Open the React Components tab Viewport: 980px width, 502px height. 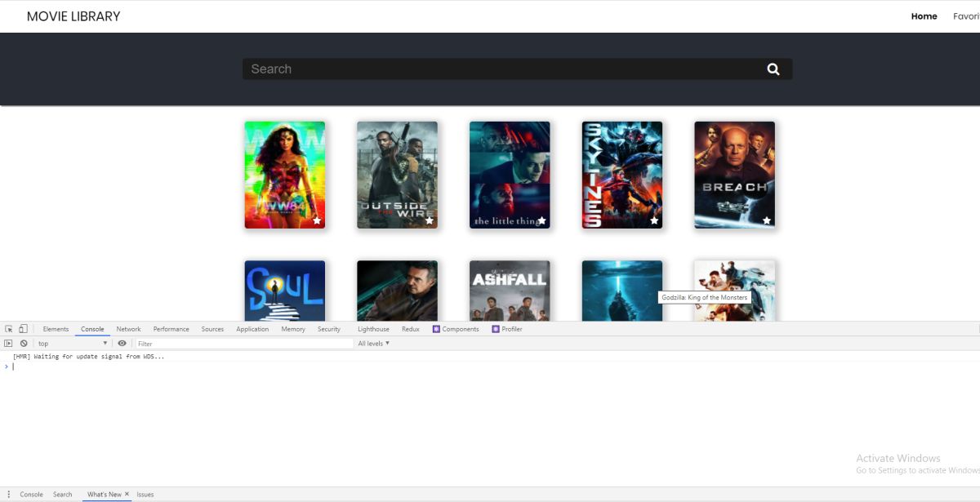456,329
